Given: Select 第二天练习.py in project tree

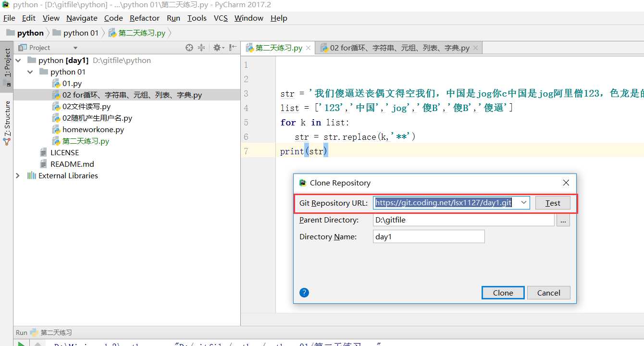Looking at the screenshot, I should coord(86,141).
